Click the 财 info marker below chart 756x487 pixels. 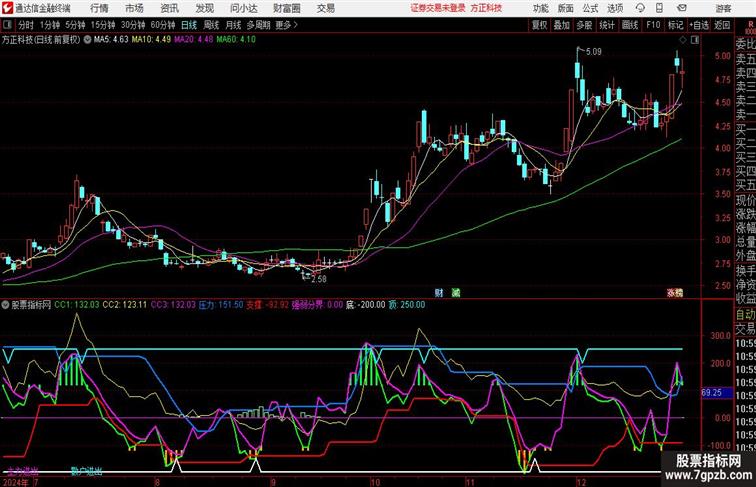439,293
